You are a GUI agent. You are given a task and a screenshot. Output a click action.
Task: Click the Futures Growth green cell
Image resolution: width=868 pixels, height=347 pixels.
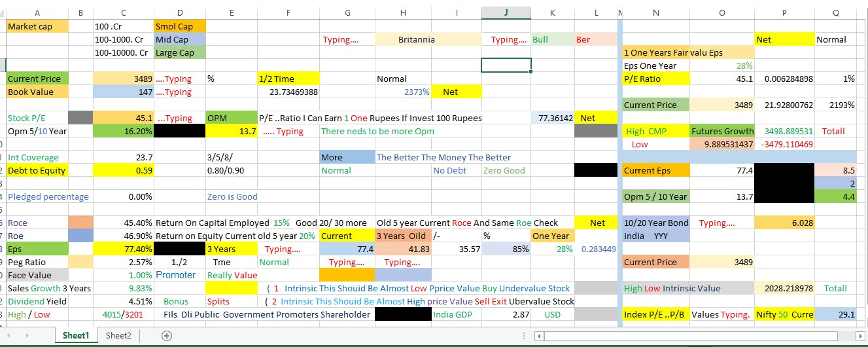722,131
